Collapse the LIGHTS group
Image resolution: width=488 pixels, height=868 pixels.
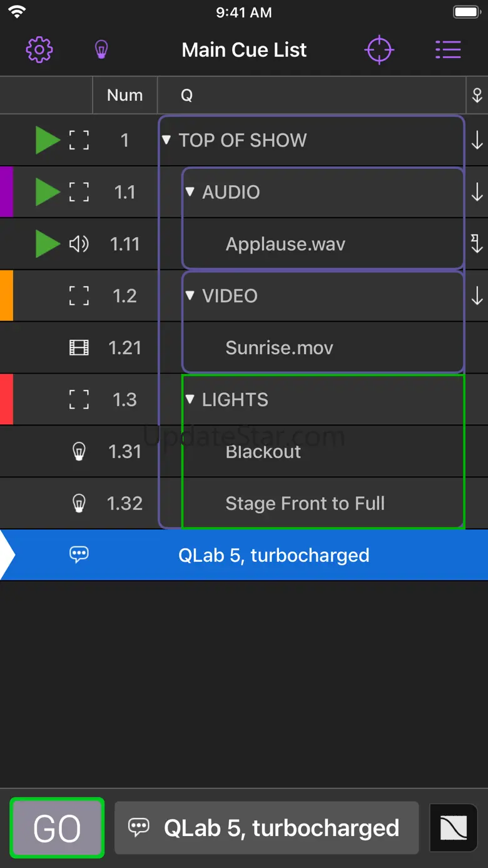(190, 399)
